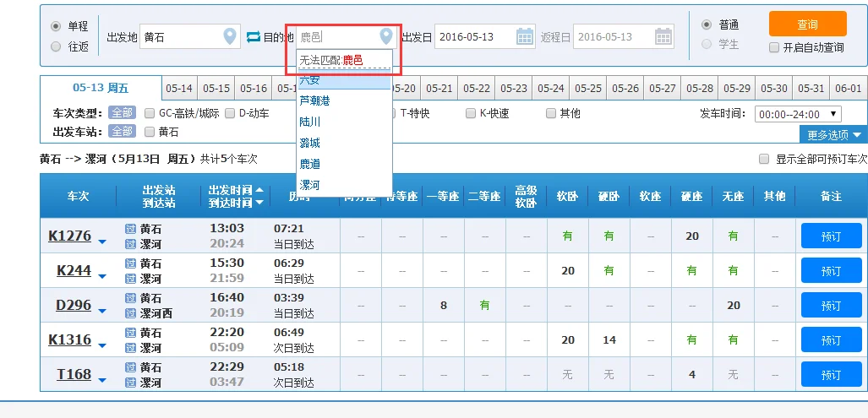Select 全部 for 车次类型 filter

click(122, 113)
